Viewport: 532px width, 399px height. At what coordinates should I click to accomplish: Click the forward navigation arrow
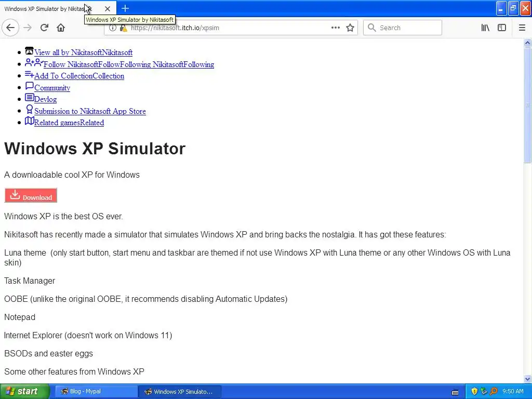click(x=28, y=28)
